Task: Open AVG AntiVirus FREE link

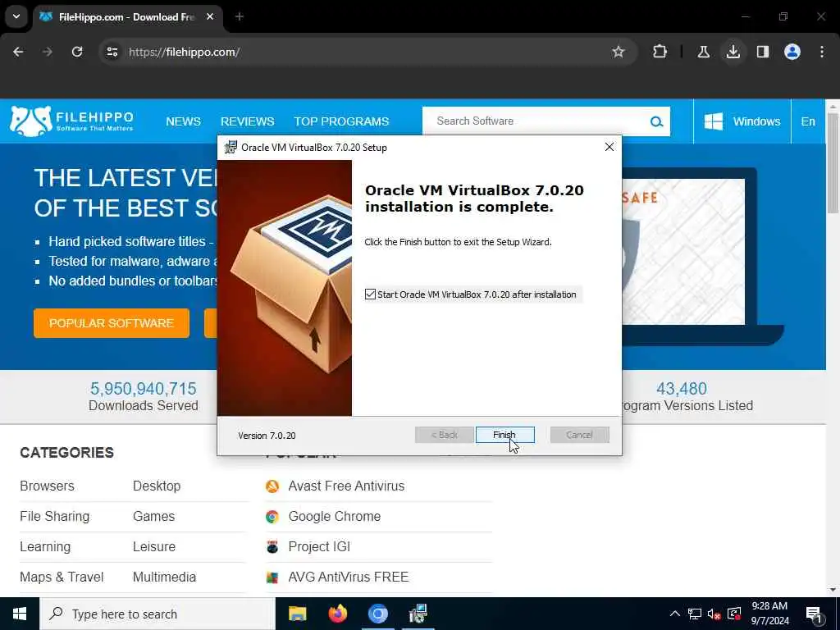Action: 348,577
